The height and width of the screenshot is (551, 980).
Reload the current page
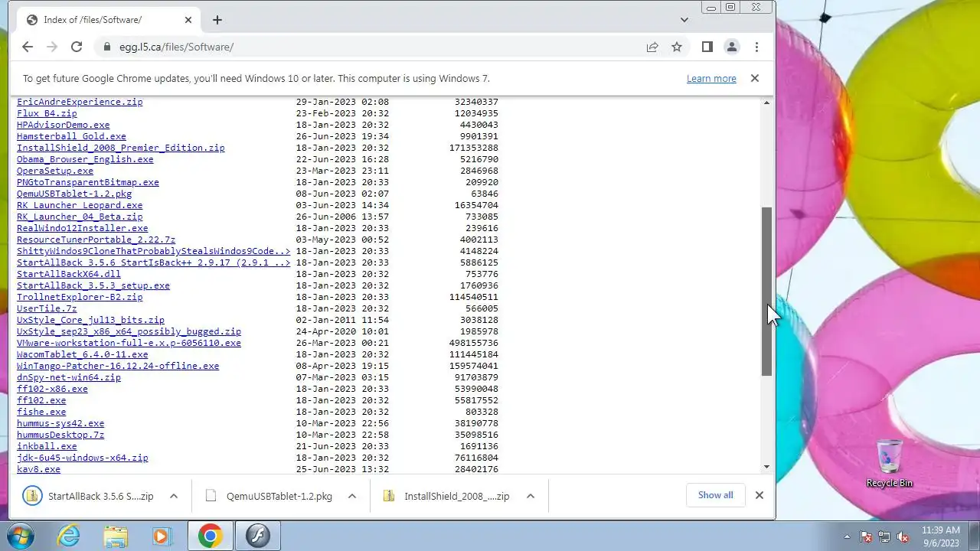click(x=77, y=47)
